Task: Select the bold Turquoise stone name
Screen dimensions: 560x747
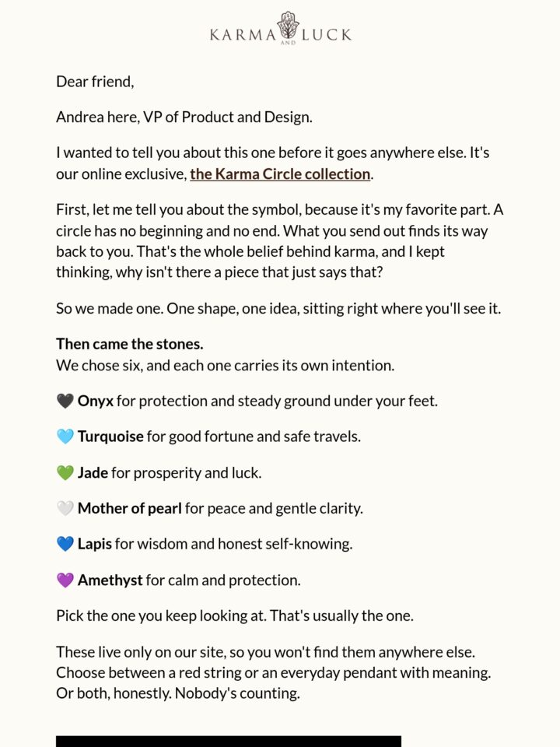Action: (110, 437)
